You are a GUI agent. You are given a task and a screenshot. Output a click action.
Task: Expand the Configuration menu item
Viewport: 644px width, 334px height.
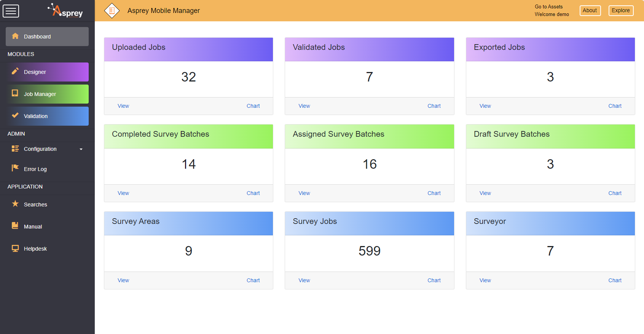coord(40,149)
